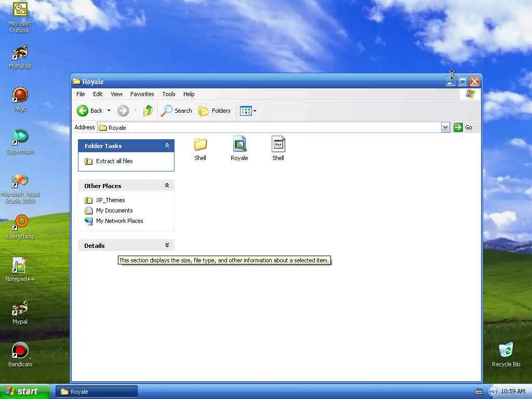
Task: Click the green Back arrow icon
Action: pos(83,111)
